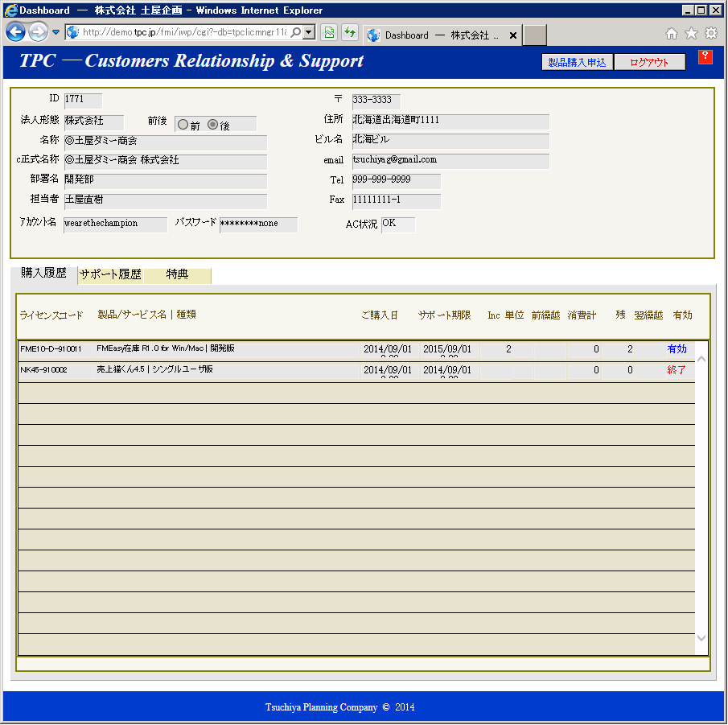This screenshot has height=725, width=728.
Task: Select the 前 radio button
Action: click(x=183, y=125)
